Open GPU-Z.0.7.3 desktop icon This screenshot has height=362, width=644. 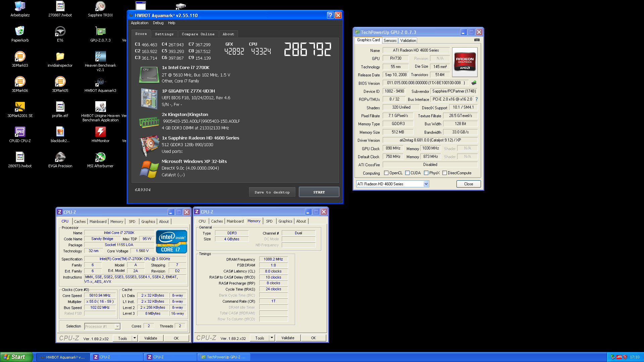click(100, 34)
